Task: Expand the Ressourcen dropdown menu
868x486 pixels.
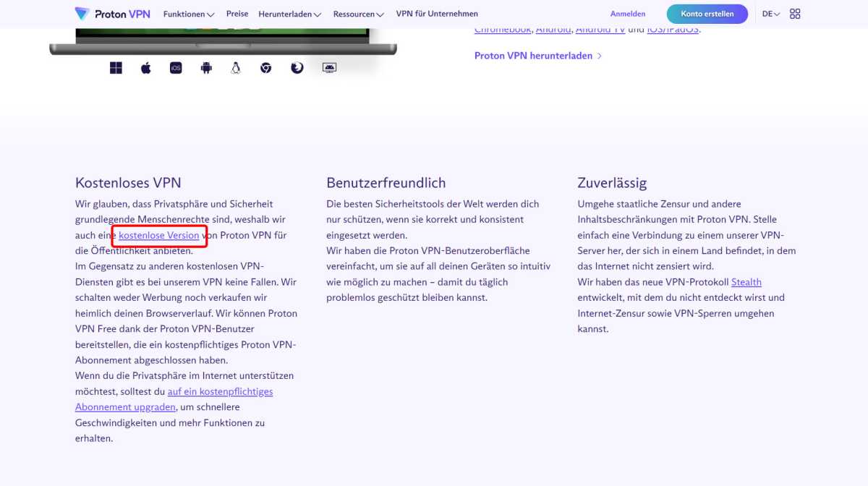Action: [359, 14]
